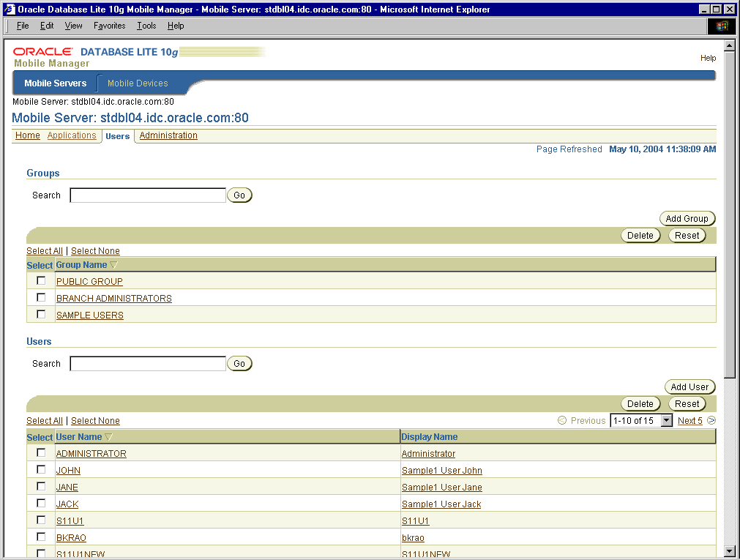The width and height of the screenshot is (740, 560).
Task: Open the SAMPLE USERS group link
Action: click(x=90, y=315)
